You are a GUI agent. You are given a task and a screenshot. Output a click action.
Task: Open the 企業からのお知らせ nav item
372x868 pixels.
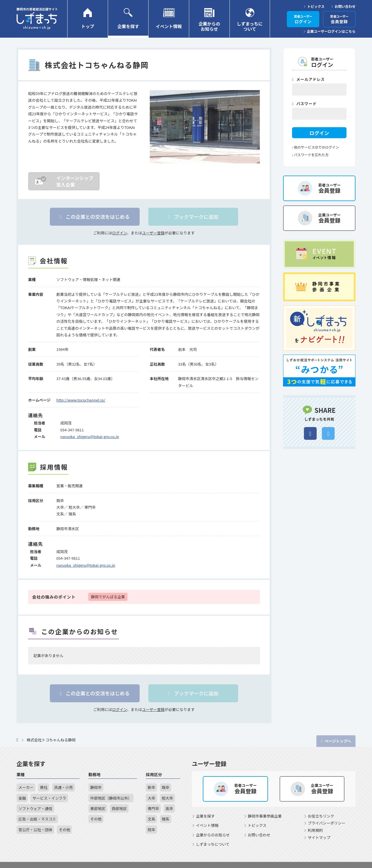209,19
